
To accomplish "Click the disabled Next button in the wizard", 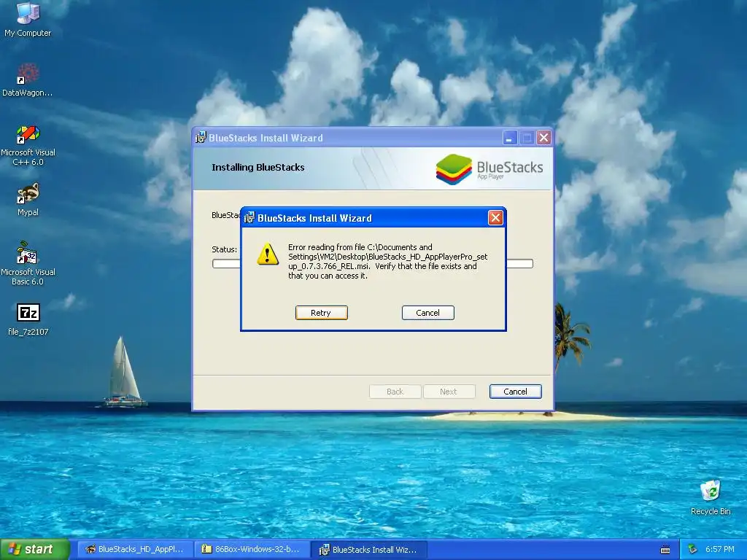I will (x=449, y=392).
